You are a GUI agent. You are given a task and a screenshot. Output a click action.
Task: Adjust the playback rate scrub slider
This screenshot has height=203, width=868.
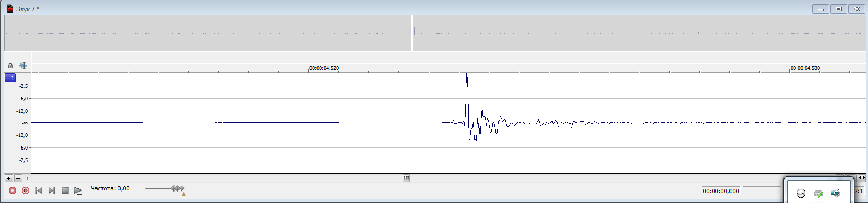178,188
